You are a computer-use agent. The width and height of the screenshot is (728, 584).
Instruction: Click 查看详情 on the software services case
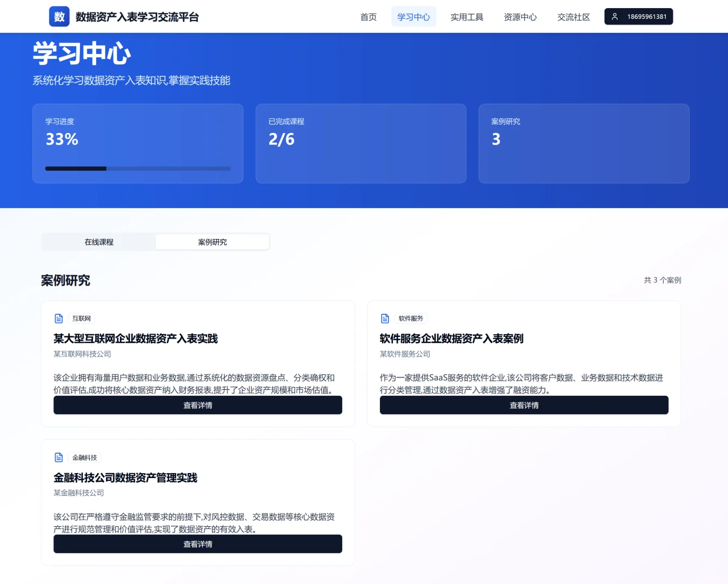pyautogui.click(x=523, y=405)
